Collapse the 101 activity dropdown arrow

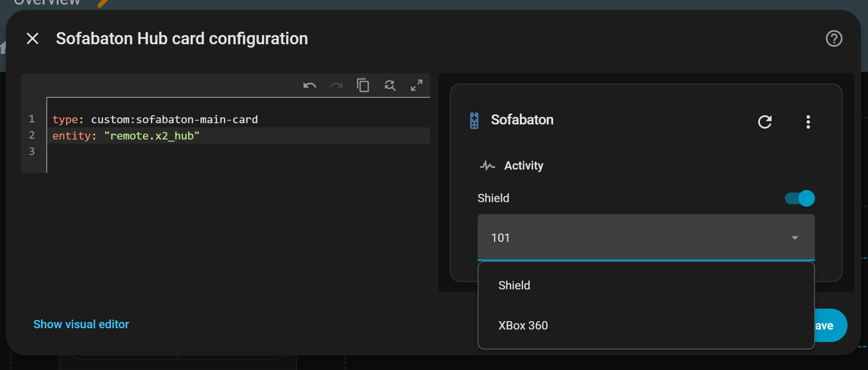[795, 238]
